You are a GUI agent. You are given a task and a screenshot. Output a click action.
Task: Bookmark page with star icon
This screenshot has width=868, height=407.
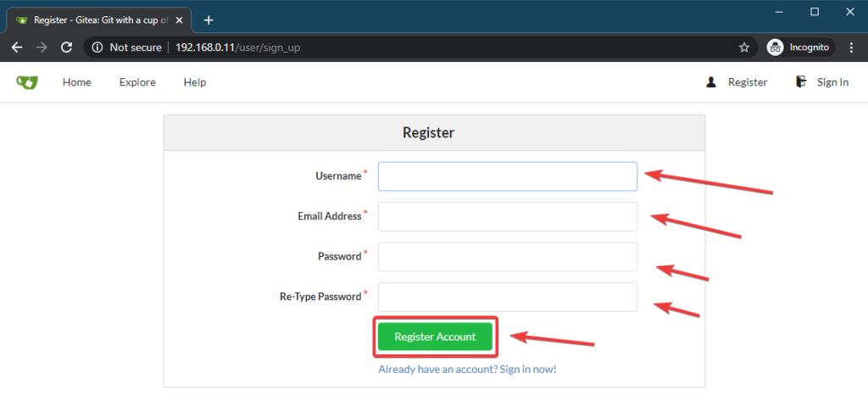pos(744,47)
